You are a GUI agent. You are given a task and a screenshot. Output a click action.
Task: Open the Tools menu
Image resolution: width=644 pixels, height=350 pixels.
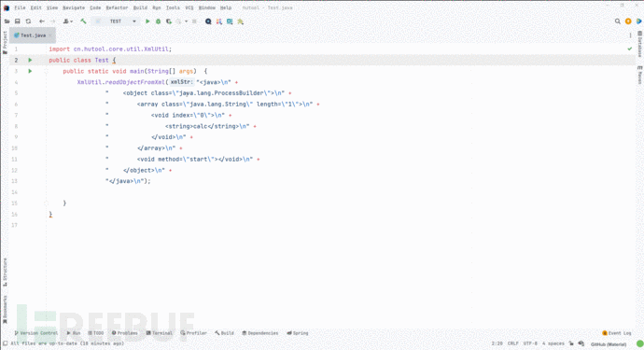tap(173, 7)
